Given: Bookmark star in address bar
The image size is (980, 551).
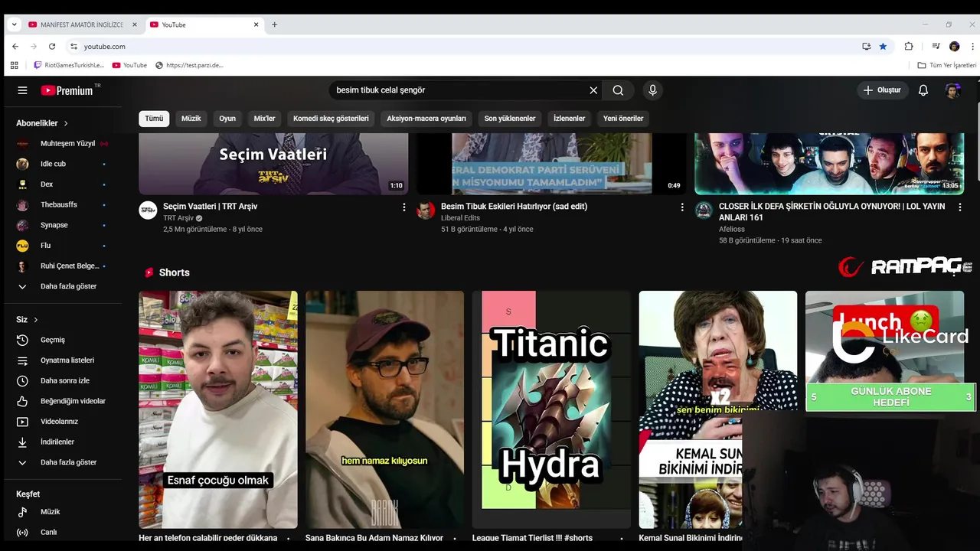Looking at the screenshot, I should tap(883, 47).
